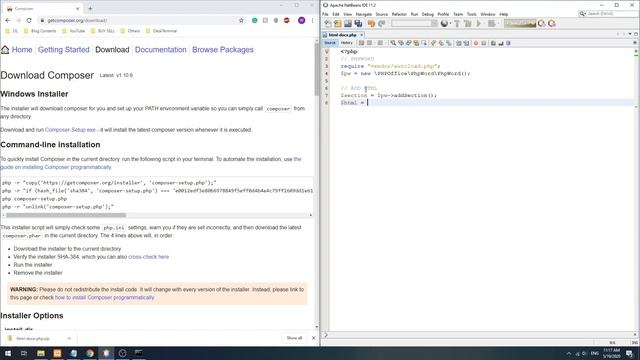The width and height of the screenshot is (640, 360).
Task: Open the project configuration dropdown in NetBeans toolbar
Action: pyautogui.click(x=414, y=24)
